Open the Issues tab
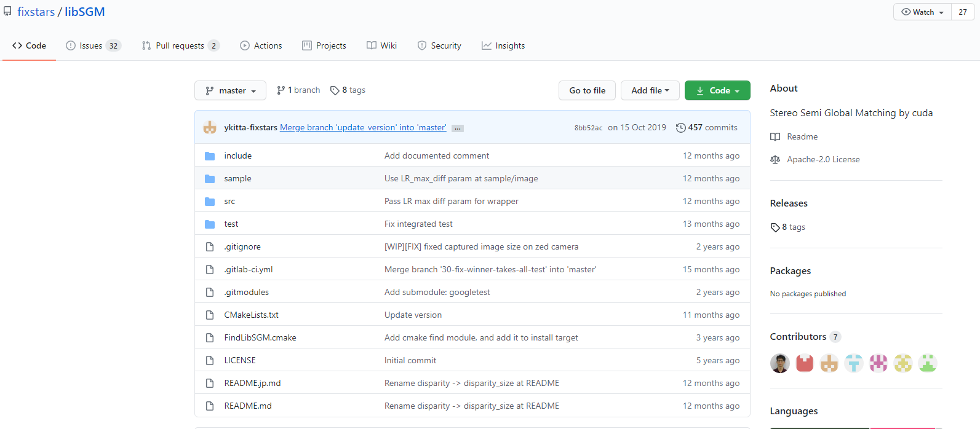The height and width of the screenshot is (429, 980). 94,45
